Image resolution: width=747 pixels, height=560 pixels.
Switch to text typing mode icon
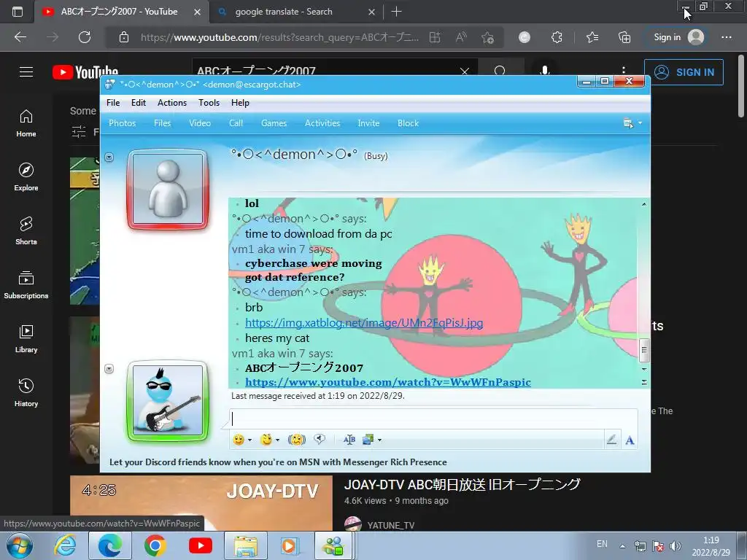tap(630, 440)
